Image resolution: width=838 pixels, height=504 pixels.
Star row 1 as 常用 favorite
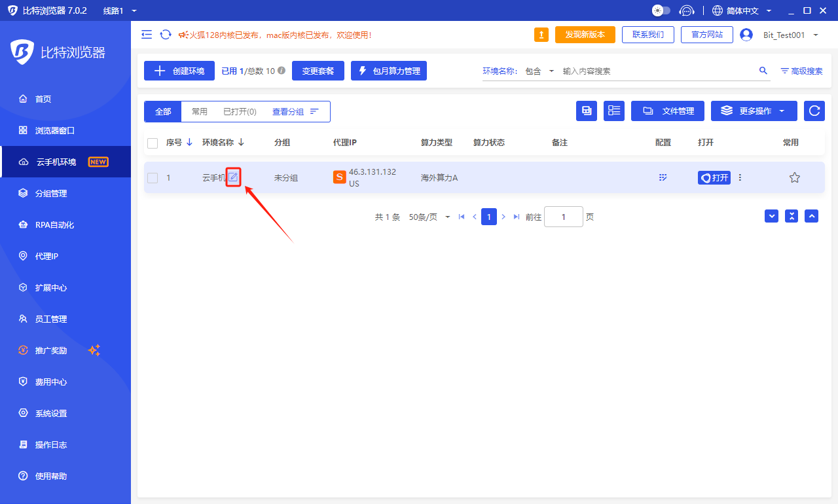coord(795,177)
